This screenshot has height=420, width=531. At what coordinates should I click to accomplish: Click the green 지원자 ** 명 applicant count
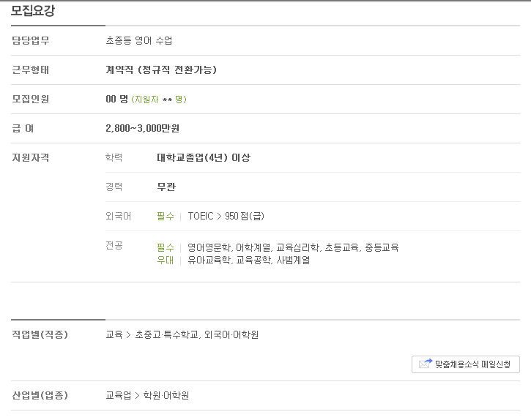pos(159,100)
